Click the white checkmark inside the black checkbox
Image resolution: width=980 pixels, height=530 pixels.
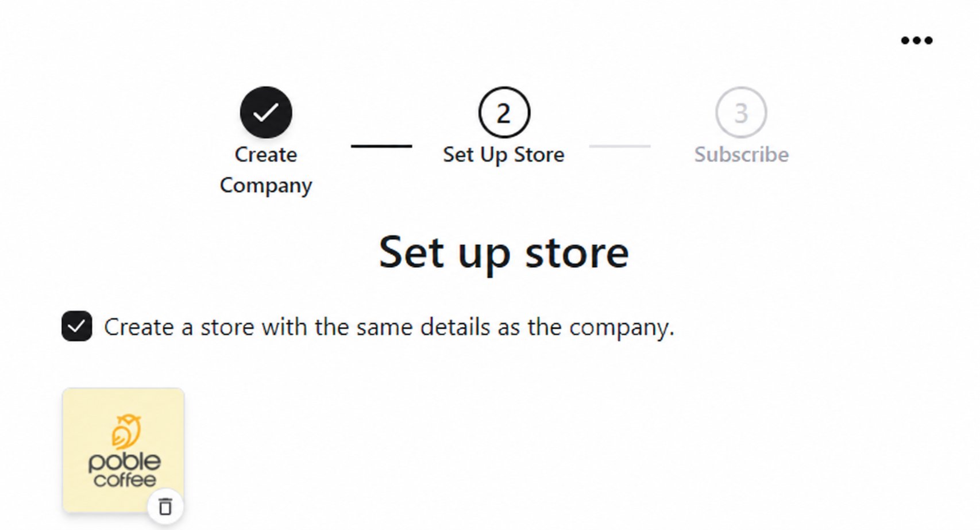77,327
